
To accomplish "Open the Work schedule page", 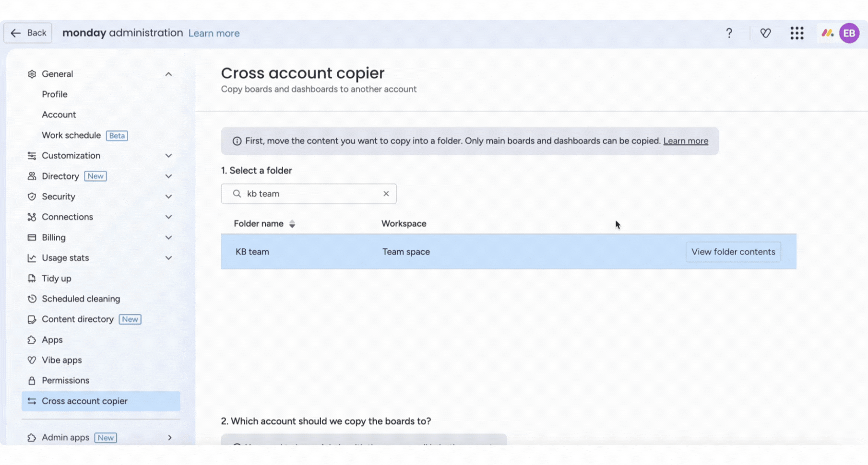I will click(x=71, y=135).
